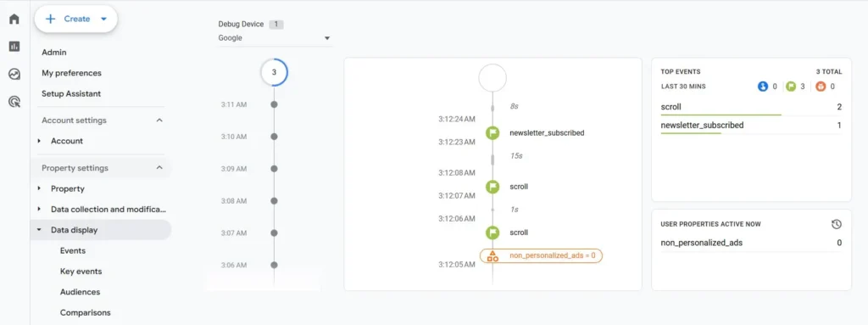The height and width of the screenshot is (325, 868).
Task: Click the empty circle atop seconds stream
Action: [492, 78]
